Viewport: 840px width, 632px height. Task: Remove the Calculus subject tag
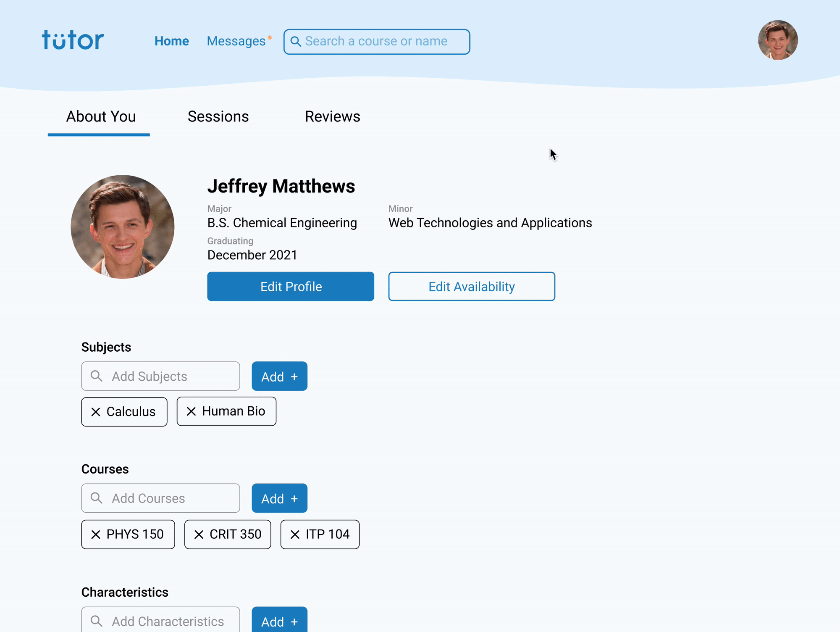96,412
